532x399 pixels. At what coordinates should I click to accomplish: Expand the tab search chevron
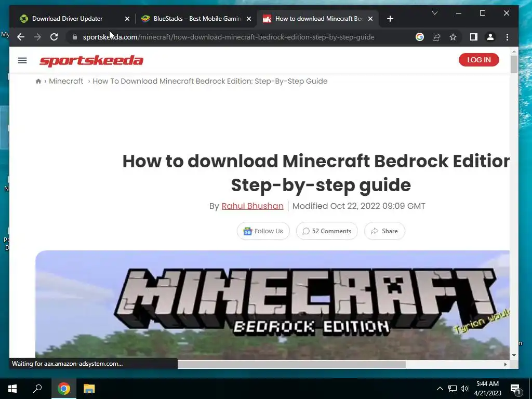click(x=435, y=13)
